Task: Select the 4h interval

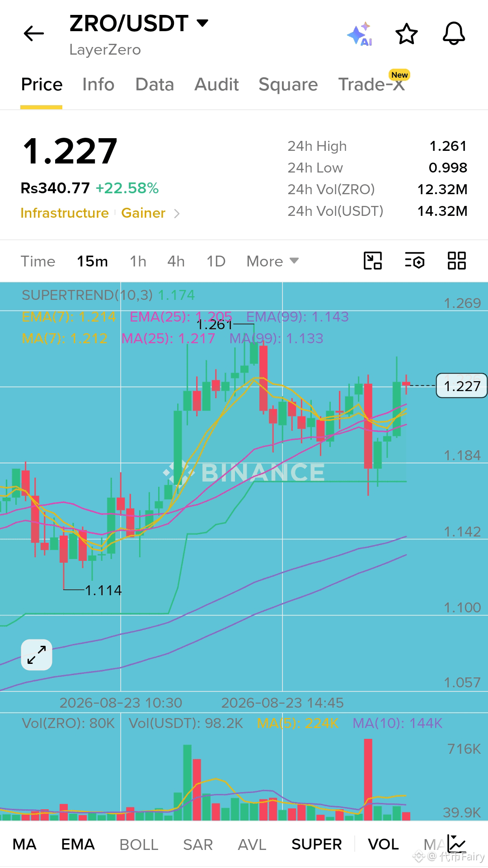Action: coord(176,261)
